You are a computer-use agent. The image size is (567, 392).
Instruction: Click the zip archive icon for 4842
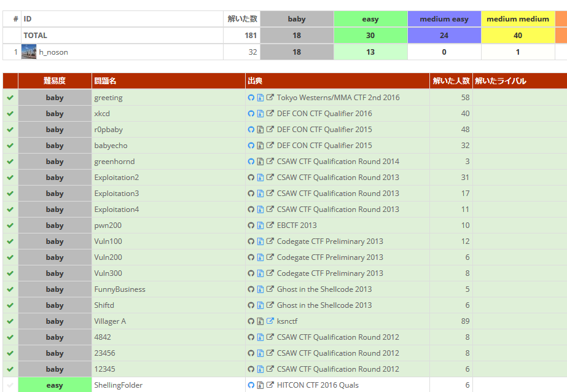(x=260, y=337)
